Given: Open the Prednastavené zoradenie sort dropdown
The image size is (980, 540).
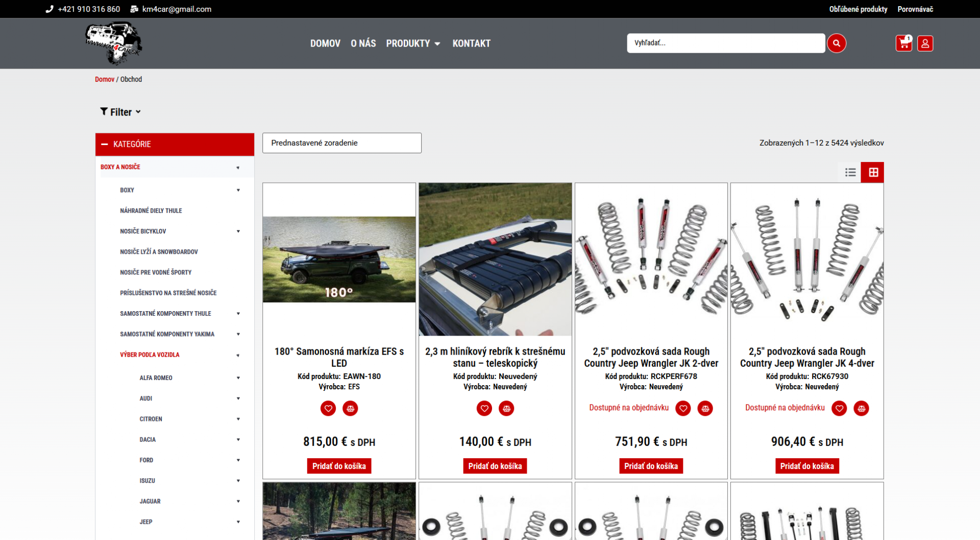Looking at the screenshot, I should (x=342, y=143).
